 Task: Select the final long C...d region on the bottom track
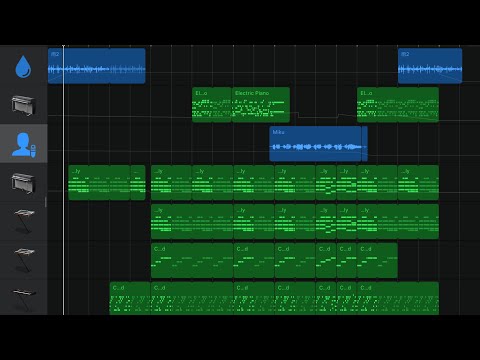click(x=398, y=298)
